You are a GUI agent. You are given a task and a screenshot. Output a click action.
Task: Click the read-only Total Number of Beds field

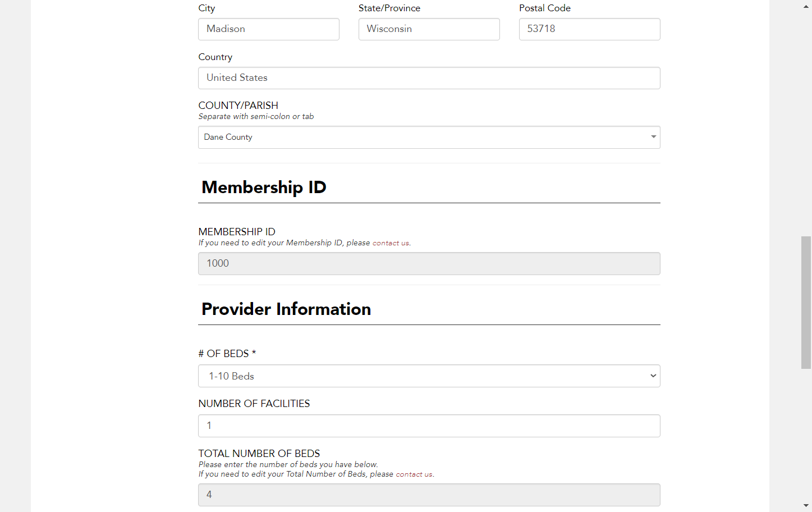[x=429, y=495]
